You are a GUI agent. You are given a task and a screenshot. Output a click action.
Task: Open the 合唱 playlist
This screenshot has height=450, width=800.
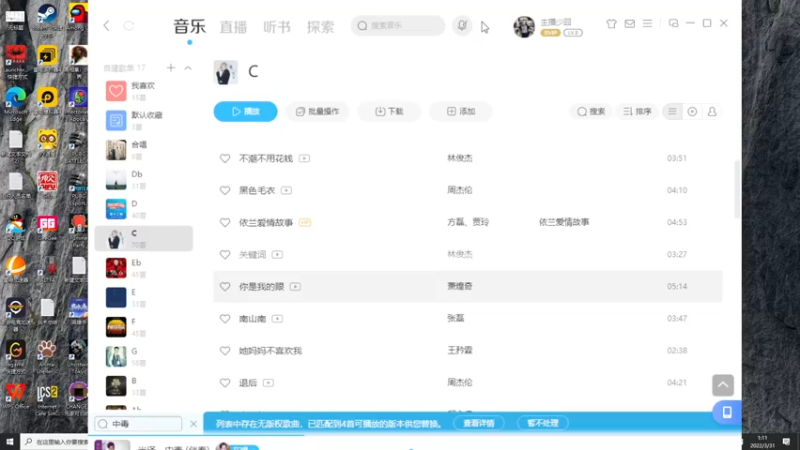tap(144, 150)
